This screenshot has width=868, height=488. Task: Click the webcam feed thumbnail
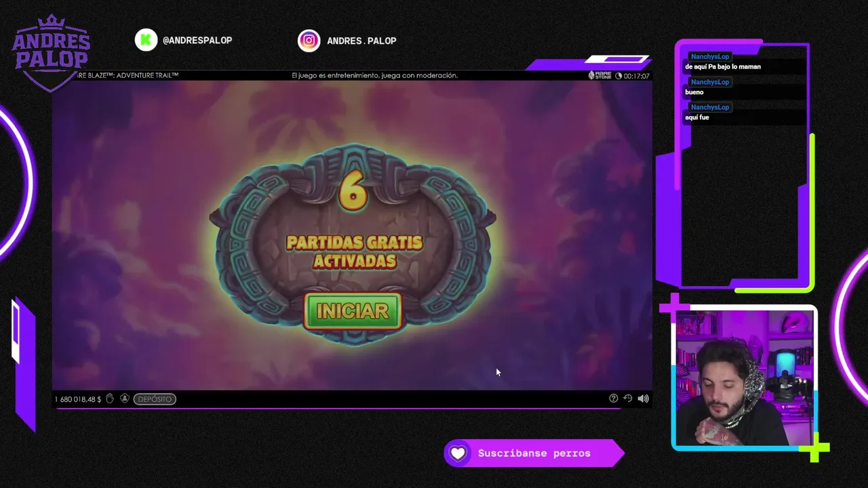coord(743,378)
